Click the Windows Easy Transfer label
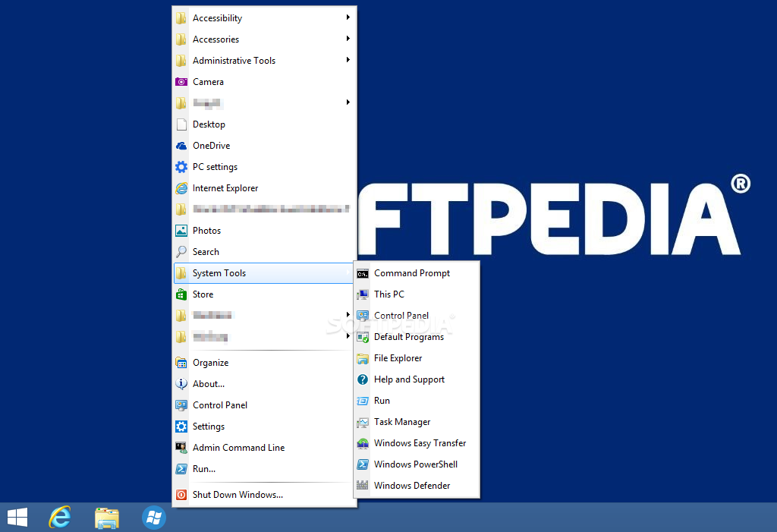777x532 pixels. (x=420, y=443)
